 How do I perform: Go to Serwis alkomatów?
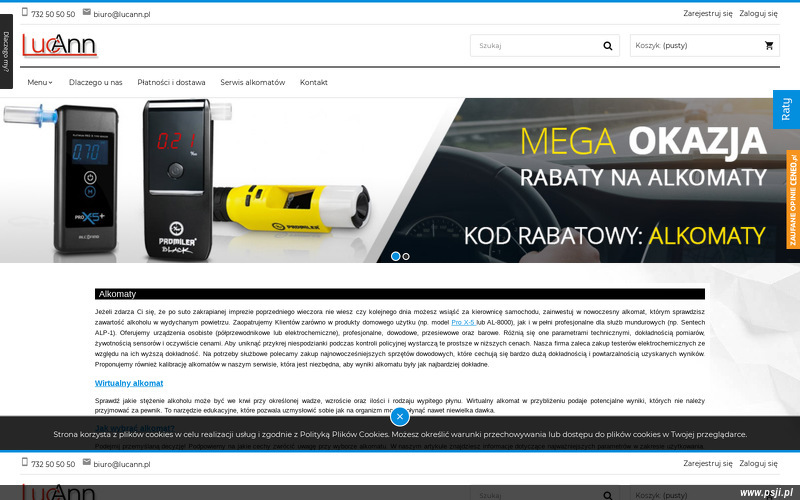tap(253, 82)
